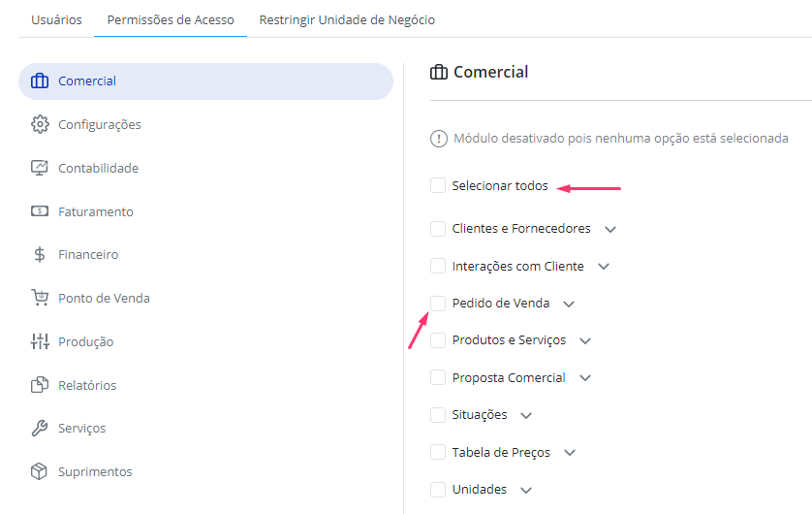Open the Configurações gear icon
This screenshot has height=514, width=812.
pos(40,124)
